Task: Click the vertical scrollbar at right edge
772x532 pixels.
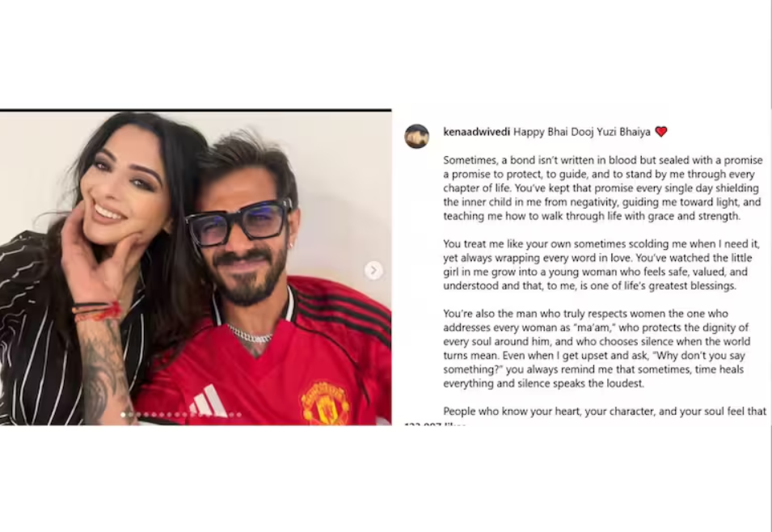Action: point(770,266)
